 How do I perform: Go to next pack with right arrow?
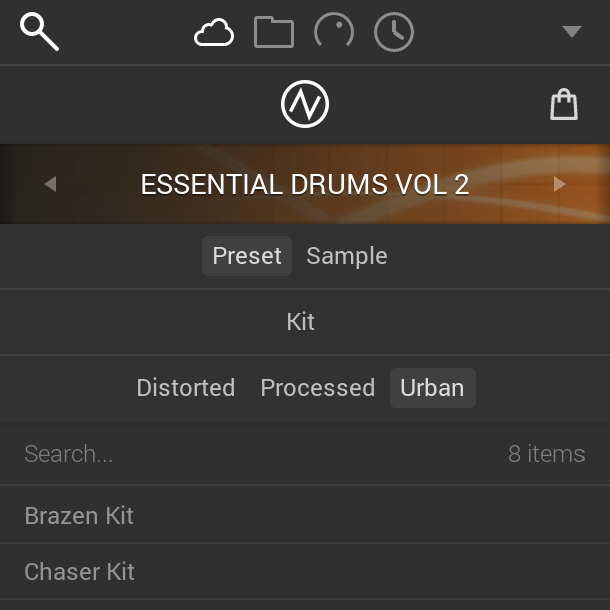tap(559, 184)
